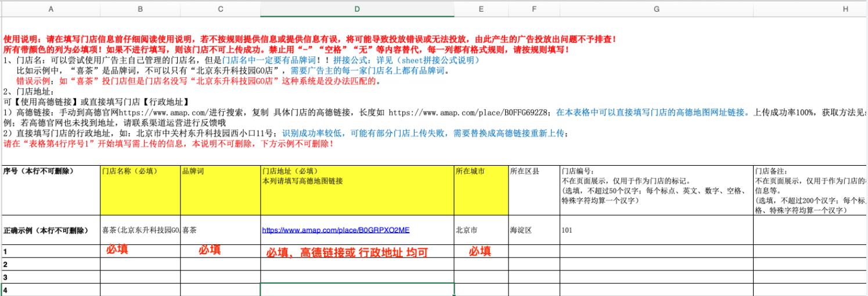The height and width of the screenshot is (296, 868).
Task: Select the 所在区县 header cell
Action: click(x=534, y=190)
